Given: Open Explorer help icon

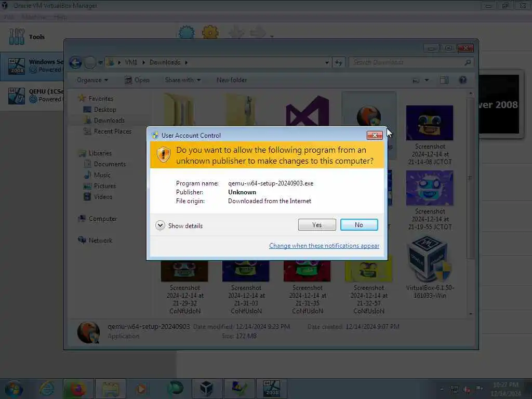Looking at the screenshot, I should 463,80.
